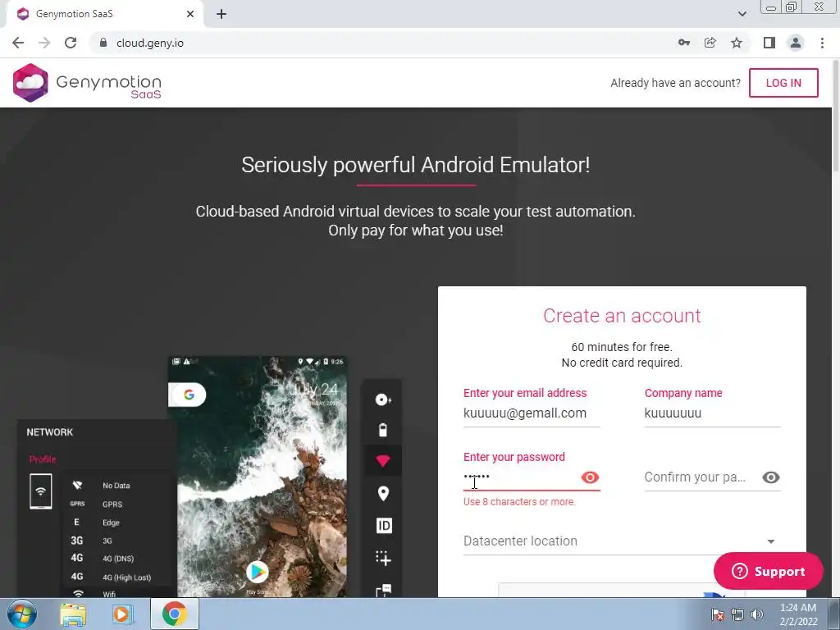
Task: Edit the email address field
Action: [532, 413]
